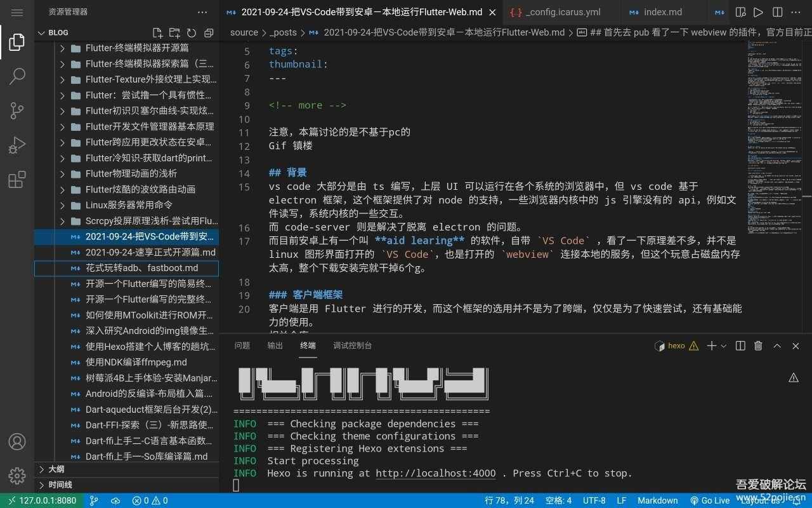Open explorer panel more actions menu
Viewport: 812px width, 508px height.
(x=202, y=12)
